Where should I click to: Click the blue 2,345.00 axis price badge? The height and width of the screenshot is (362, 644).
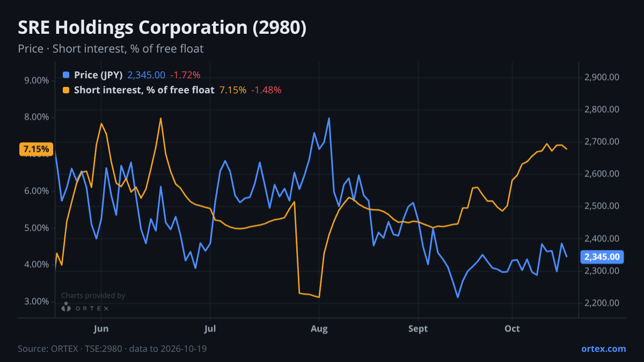click(x=602, y=257)
